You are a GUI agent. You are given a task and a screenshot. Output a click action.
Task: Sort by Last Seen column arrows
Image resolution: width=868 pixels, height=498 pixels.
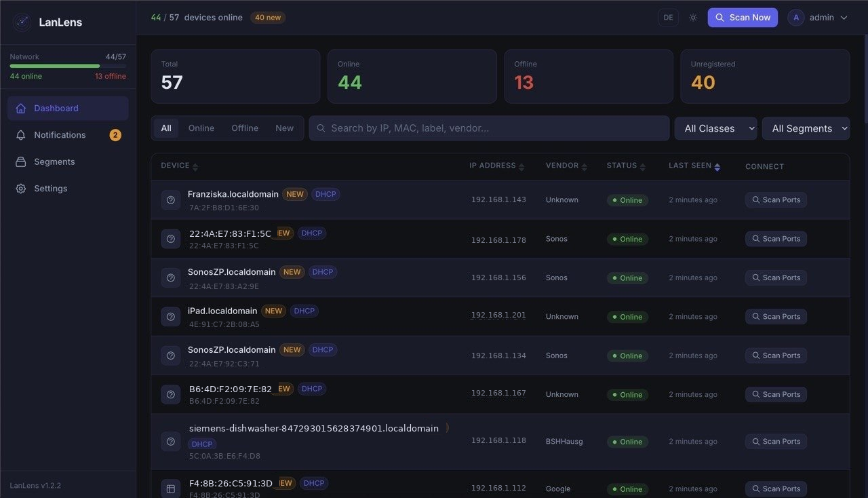click(x=717, y=166)
